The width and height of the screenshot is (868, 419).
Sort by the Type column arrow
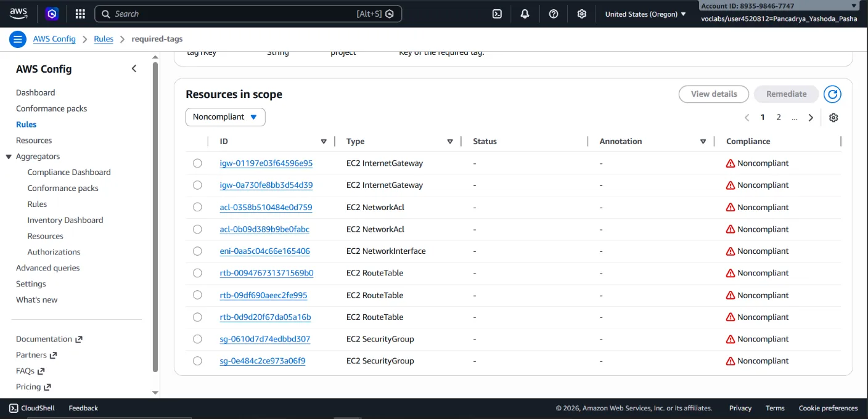(450, 142)
